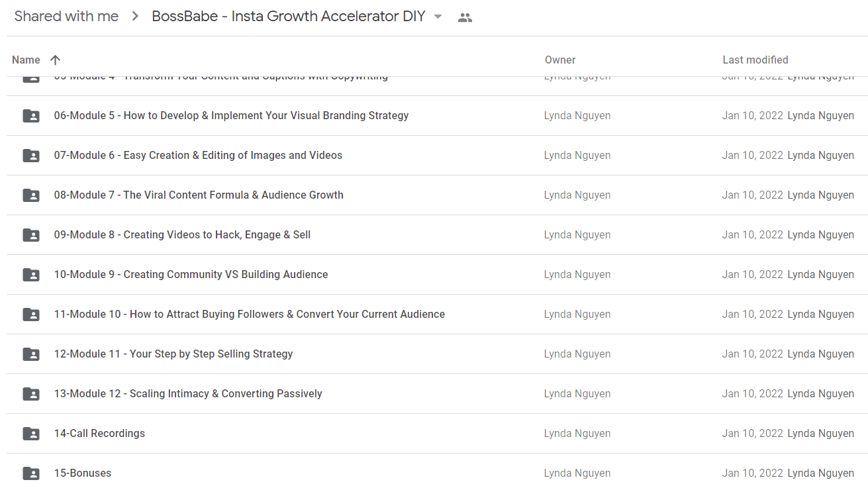Go to Shared with me breadcrumb
The width and height of the screenshot is (868, 488).
point(67,17)
